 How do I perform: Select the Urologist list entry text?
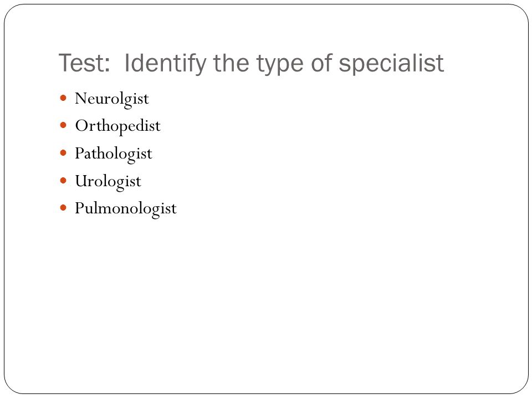tap(108, 182)
